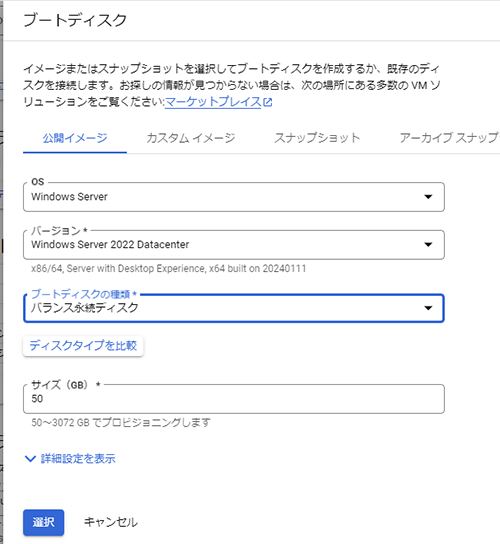
Task: Open the バランス永続ディスク disk type dropdown
Action: pyautogui.click(x=234, y=308)
